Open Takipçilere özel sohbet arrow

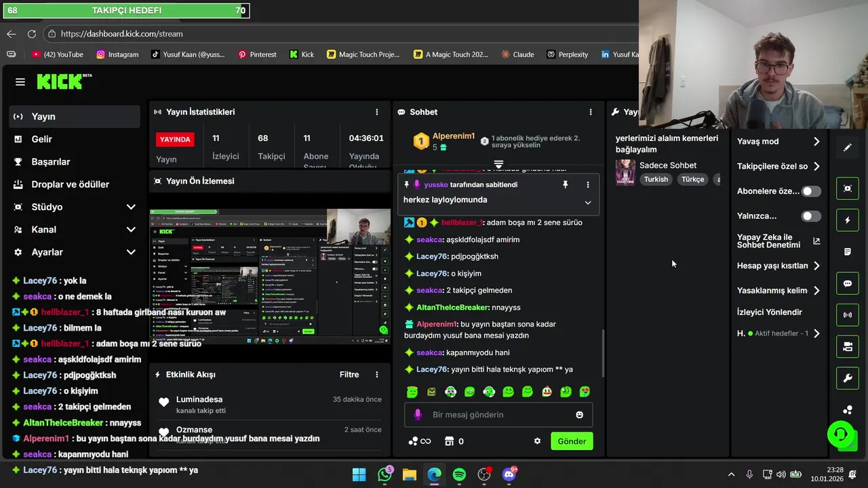click(x=816, y=166)
